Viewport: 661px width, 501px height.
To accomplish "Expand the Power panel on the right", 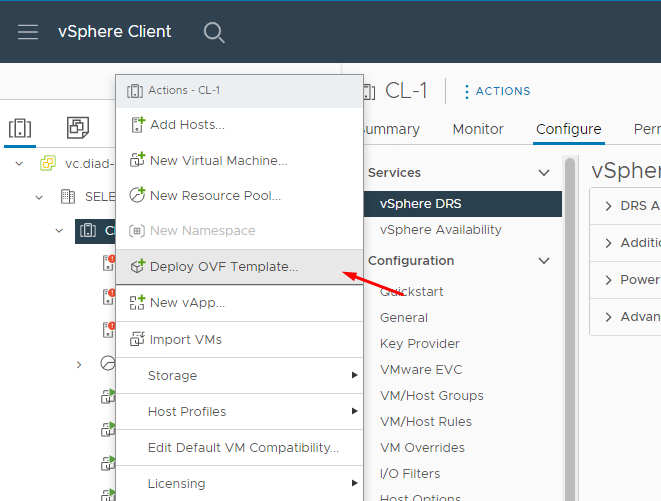I will pos(609,280).
